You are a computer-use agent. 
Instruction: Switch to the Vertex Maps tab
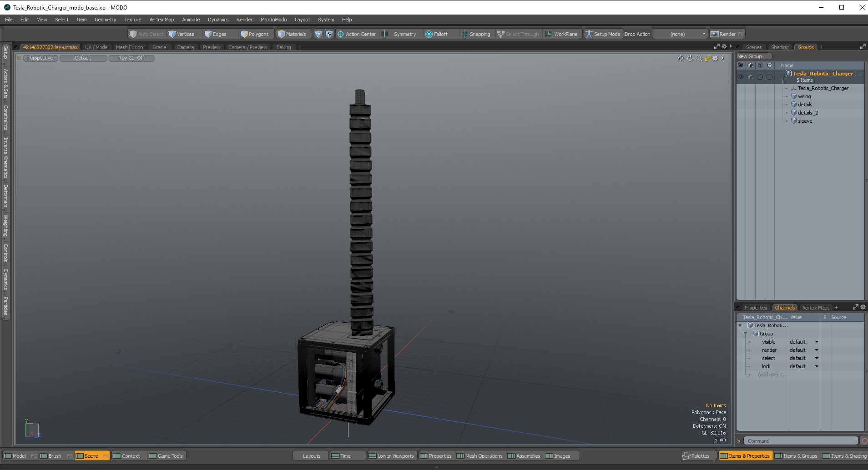pos(816,308)
